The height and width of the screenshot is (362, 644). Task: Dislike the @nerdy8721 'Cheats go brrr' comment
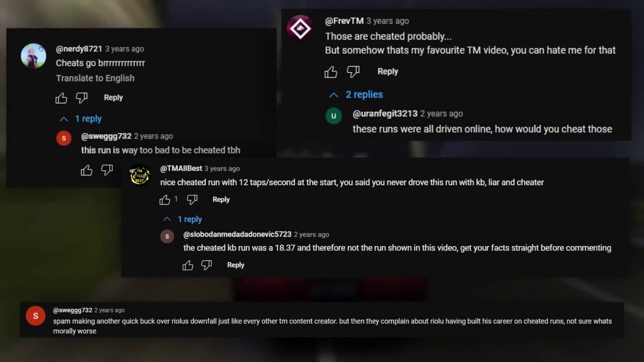pyautogui.click(x=82, y=98)
